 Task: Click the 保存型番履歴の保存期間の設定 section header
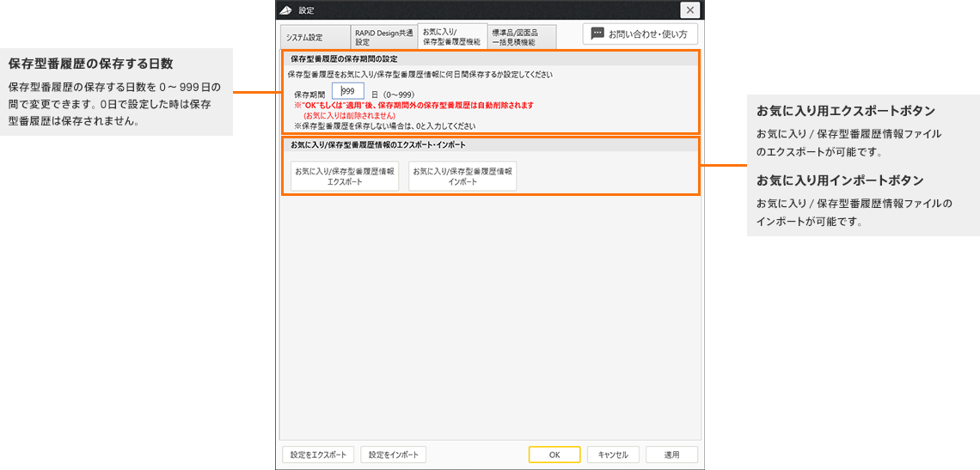344,59
